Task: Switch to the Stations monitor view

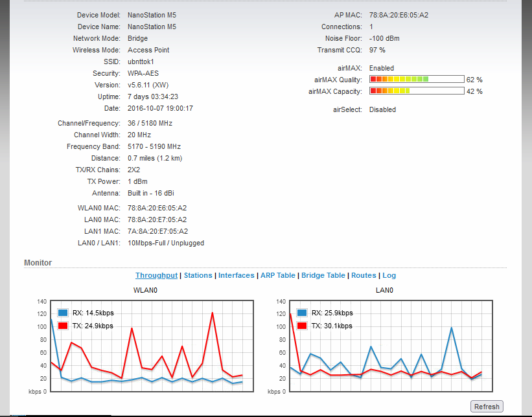Action: [198, 275]
